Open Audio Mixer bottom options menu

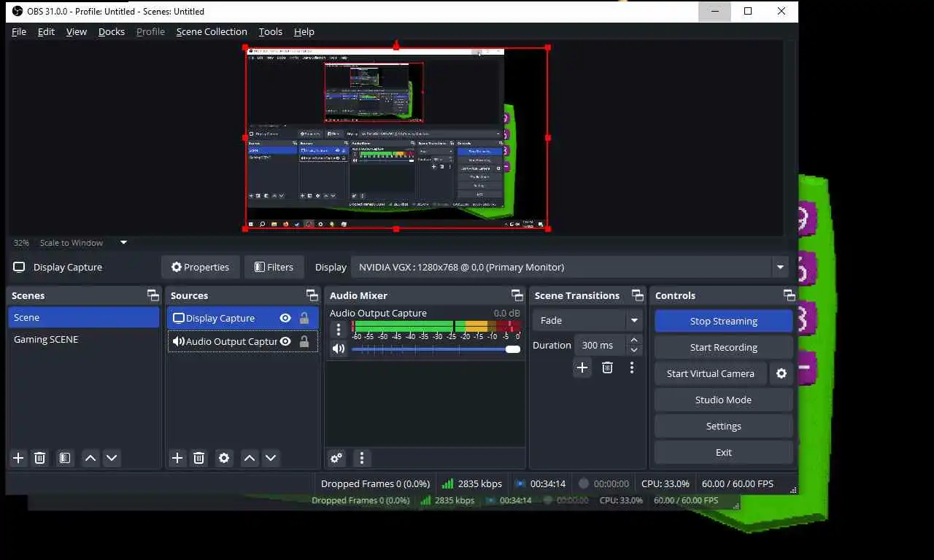(x=362, y=458)
